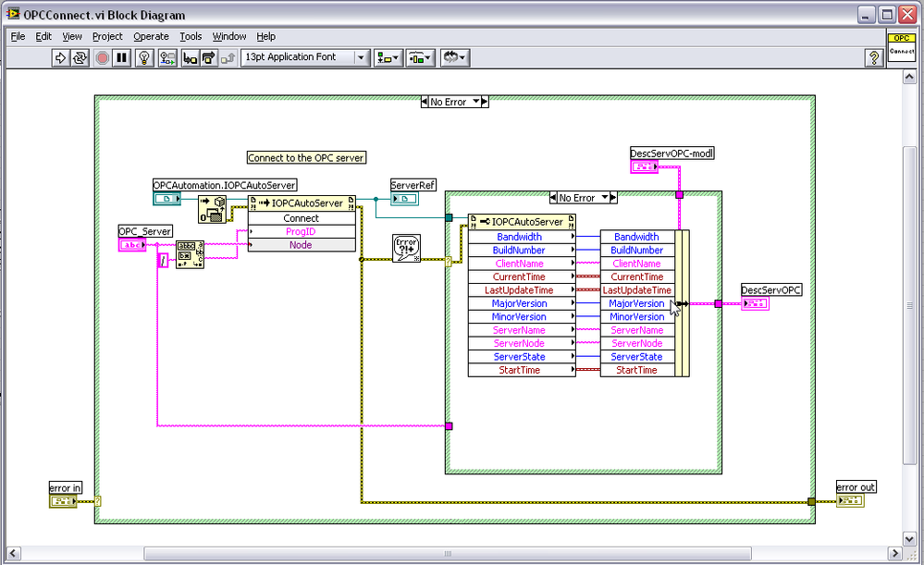Toggle Highlight Execution lightbulb

(144, 57)
